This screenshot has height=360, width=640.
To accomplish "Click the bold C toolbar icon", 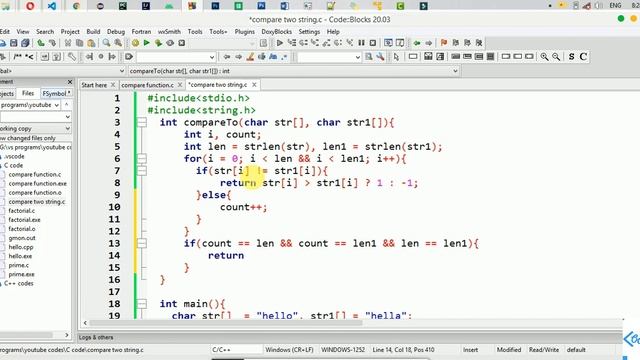I will [583, 57].
